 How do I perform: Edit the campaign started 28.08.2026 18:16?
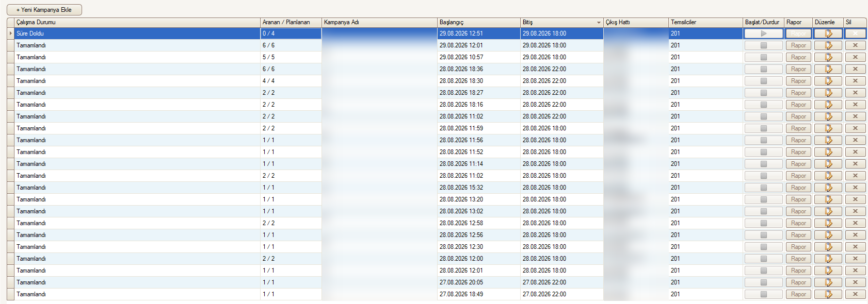point(828,105)
